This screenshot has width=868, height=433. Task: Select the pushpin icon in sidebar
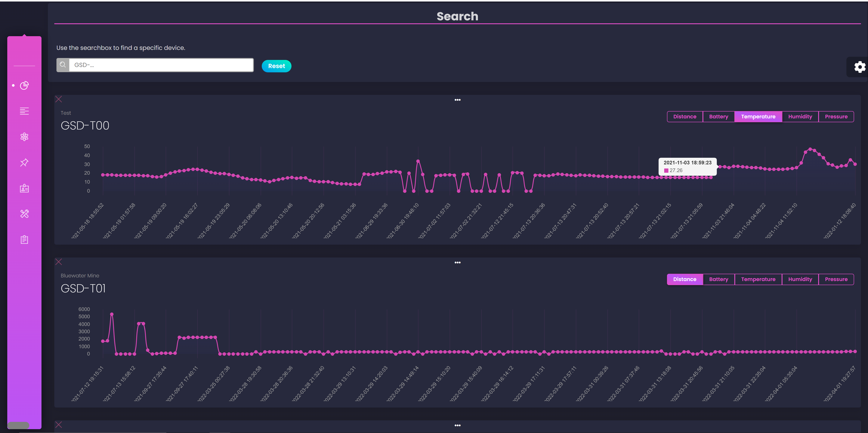pos(24,162)
